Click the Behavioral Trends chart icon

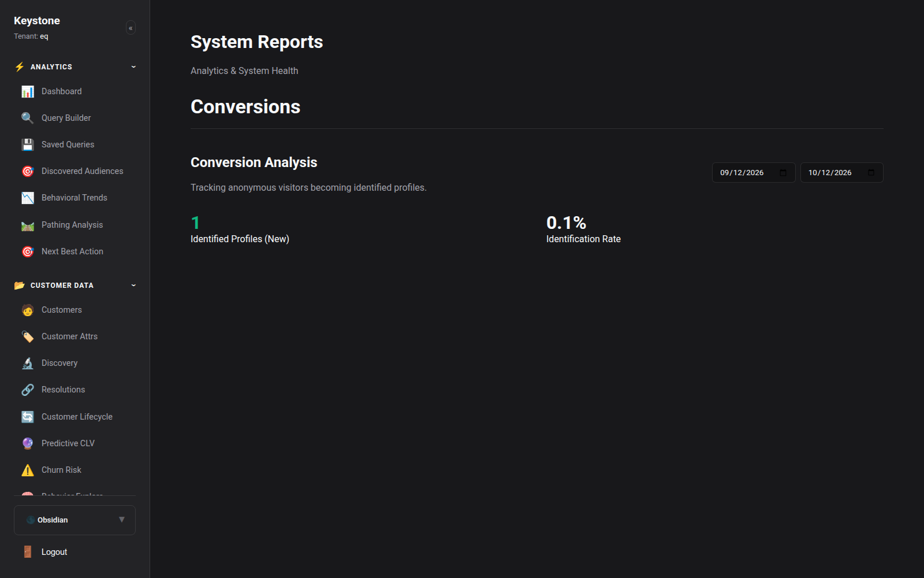[28, 198]
